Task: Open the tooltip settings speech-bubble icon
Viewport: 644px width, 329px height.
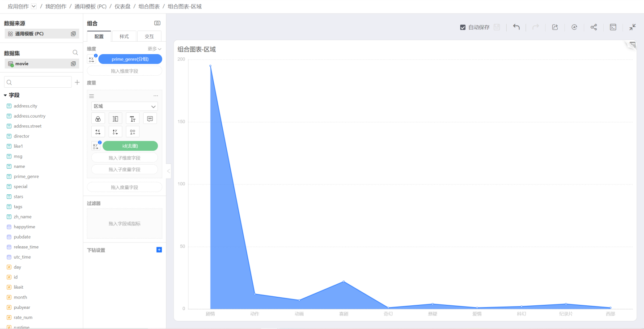Action: coord(150,119)
